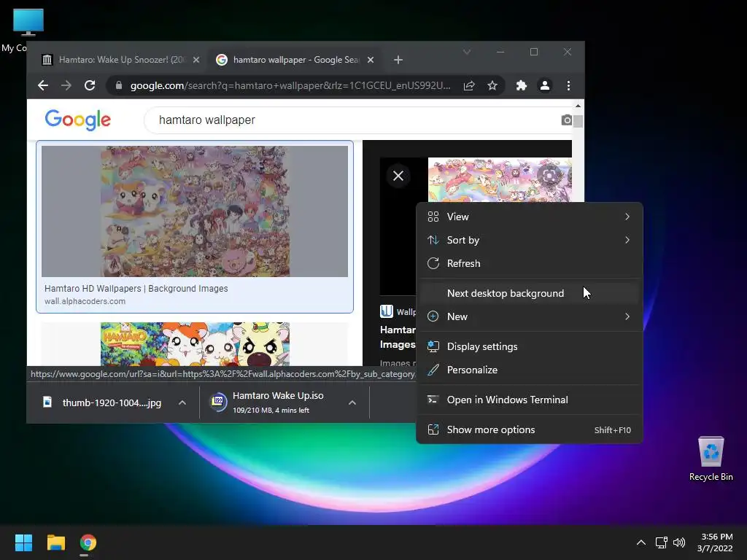The width and height of the screenshot is (747, 560).
Task: Open the second Hamtaro image result thumbnail
Action: coord(195,344)
